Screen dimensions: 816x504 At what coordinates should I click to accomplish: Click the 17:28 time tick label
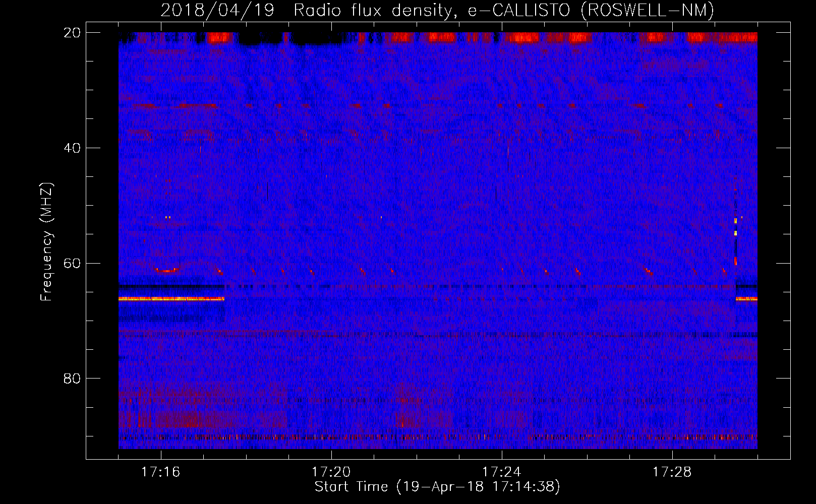pyautogui.click(x=672, y=472)
